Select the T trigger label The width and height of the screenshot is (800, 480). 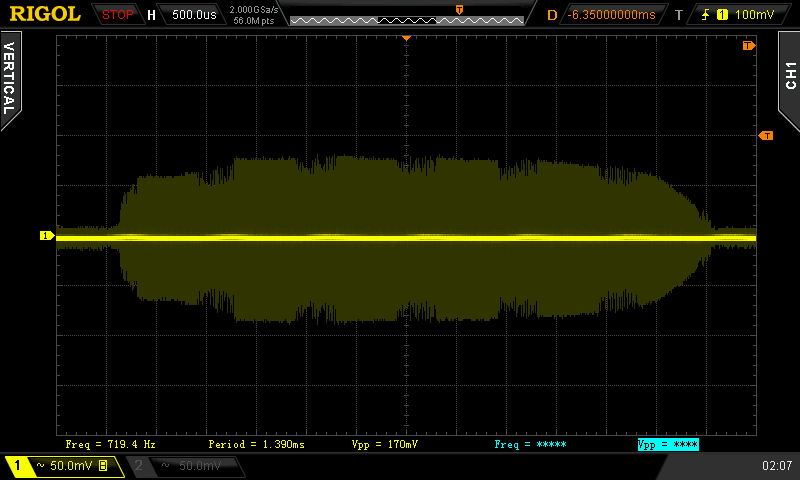(x=678, y=15)
